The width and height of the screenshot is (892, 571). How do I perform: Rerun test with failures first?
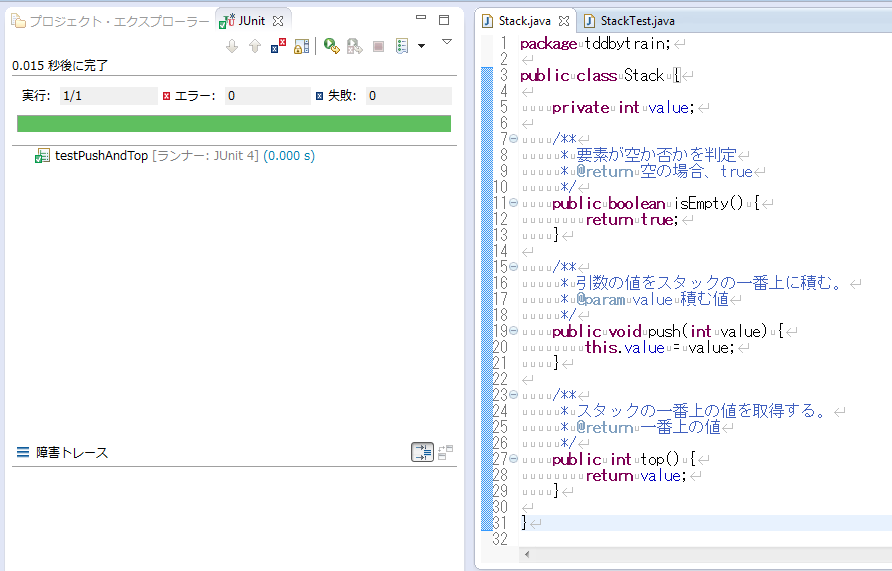[355, 46]
